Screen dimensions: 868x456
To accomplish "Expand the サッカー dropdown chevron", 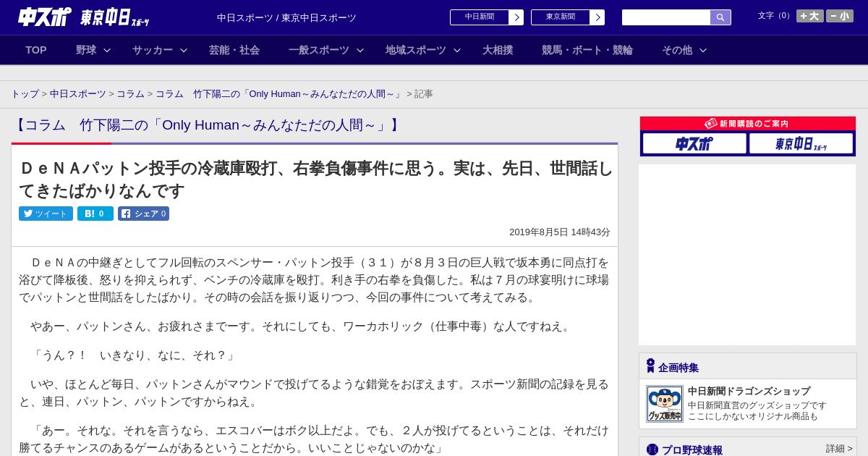I will (184, 50).
